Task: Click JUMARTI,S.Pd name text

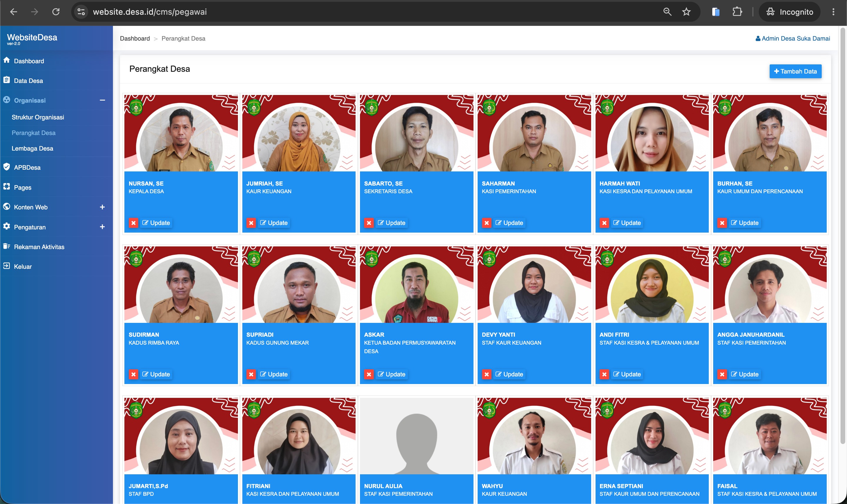Action: pyautogui.click(x=148, y=486)
